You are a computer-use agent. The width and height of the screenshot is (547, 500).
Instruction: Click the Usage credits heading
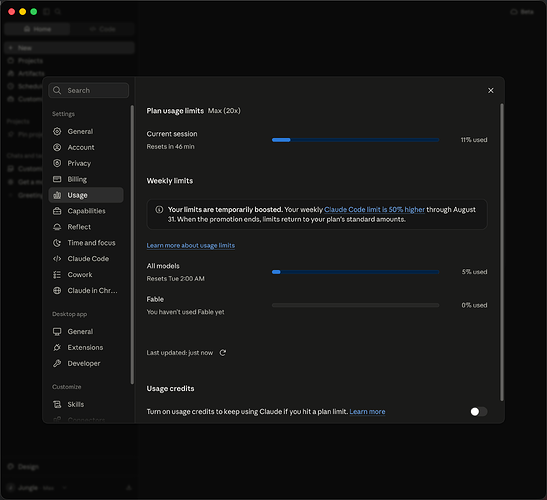pos(170,389)
